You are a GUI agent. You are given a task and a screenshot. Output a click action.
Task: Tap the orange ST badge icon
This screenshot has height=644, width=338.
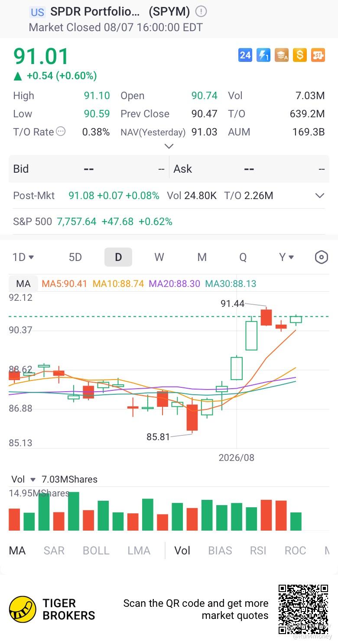pyautogui.click(x=318, y=55)
